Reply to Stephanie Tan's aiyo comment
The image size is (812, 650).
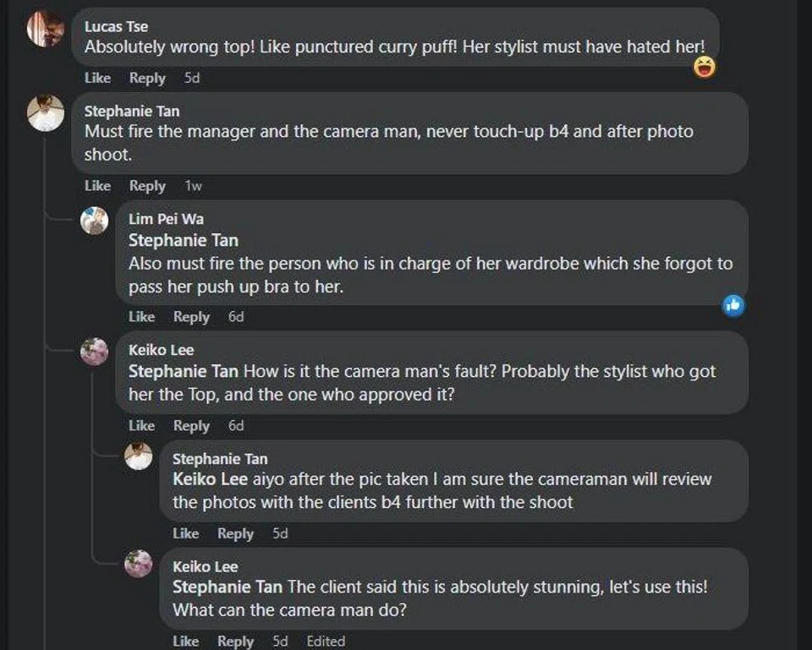tap(235, 533)
